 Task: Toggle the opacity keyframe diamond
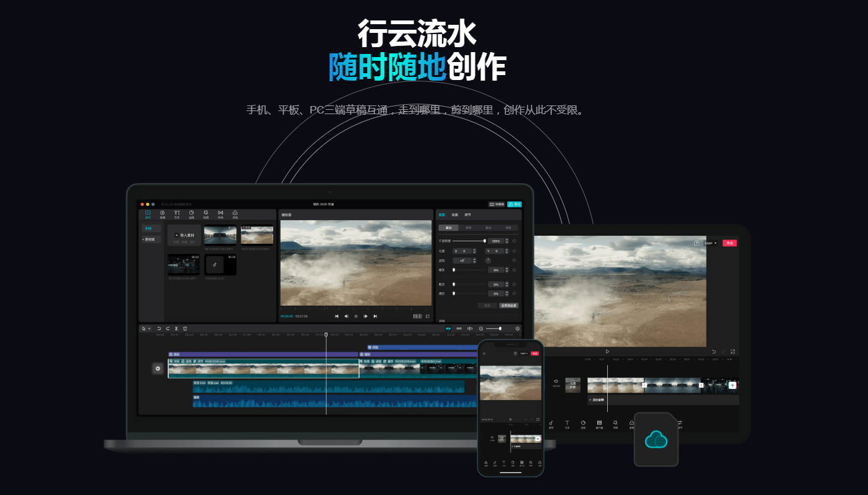[514, 241]
